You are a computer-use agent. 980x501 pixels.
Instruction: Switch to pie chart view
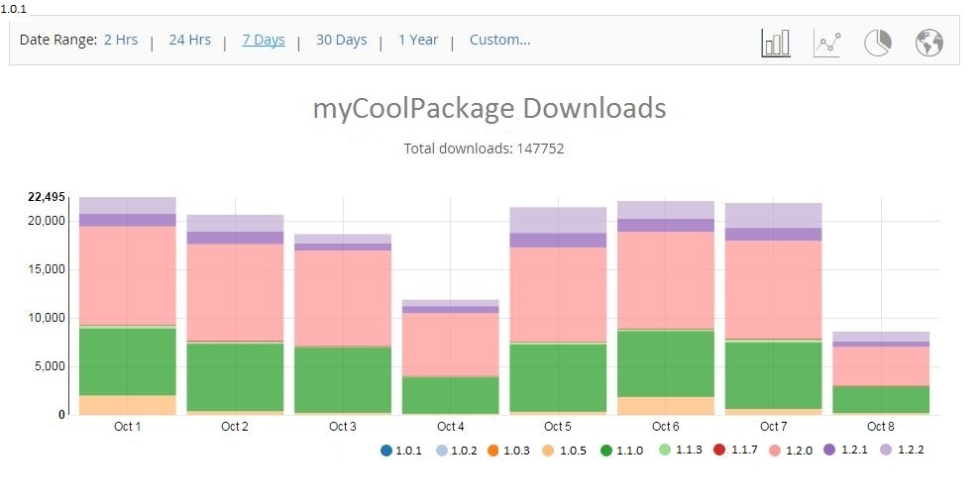coord(878,42)
